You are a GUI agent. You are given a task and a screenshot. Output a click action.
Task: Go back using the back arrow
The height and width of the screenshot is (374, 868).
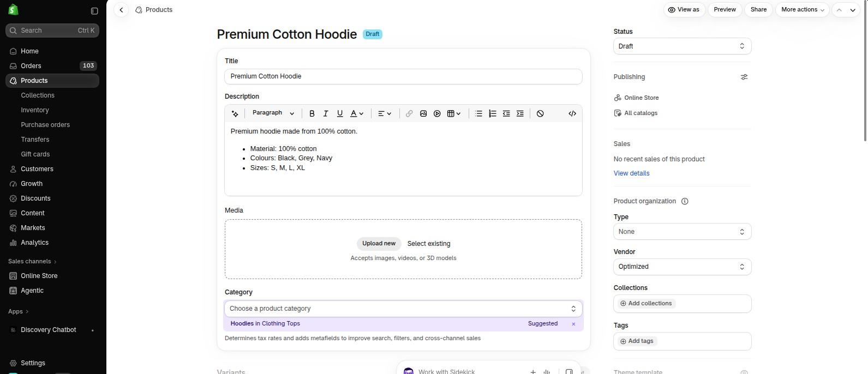pyautogui.click(x=121, y=10)
